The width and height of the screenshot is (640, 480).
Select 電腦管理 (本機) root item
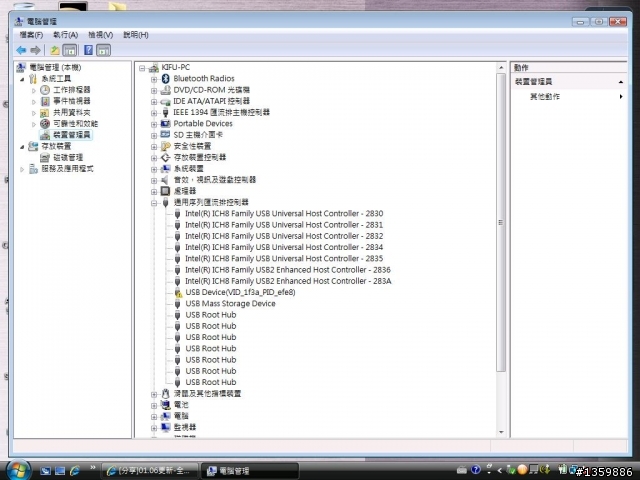coord(55,67)
